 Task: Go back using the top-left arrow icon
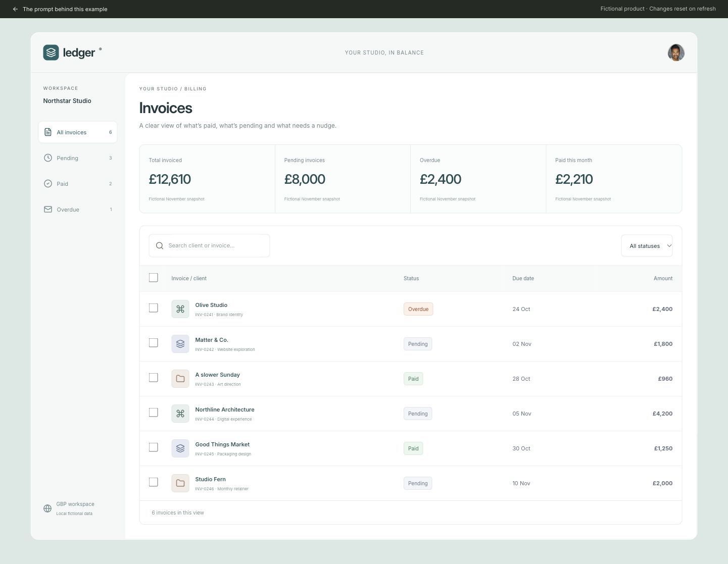click(15, 9)
